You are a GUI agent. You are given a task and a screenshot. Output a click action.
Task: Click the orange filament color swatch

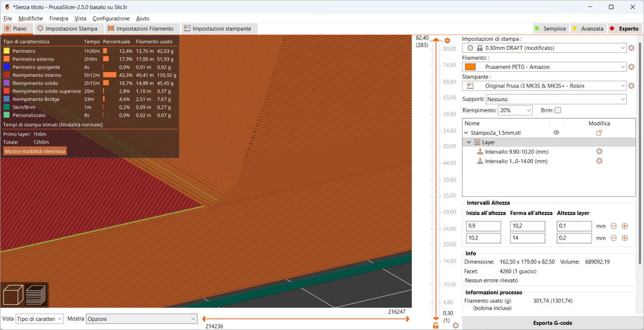tap(470, 67)
